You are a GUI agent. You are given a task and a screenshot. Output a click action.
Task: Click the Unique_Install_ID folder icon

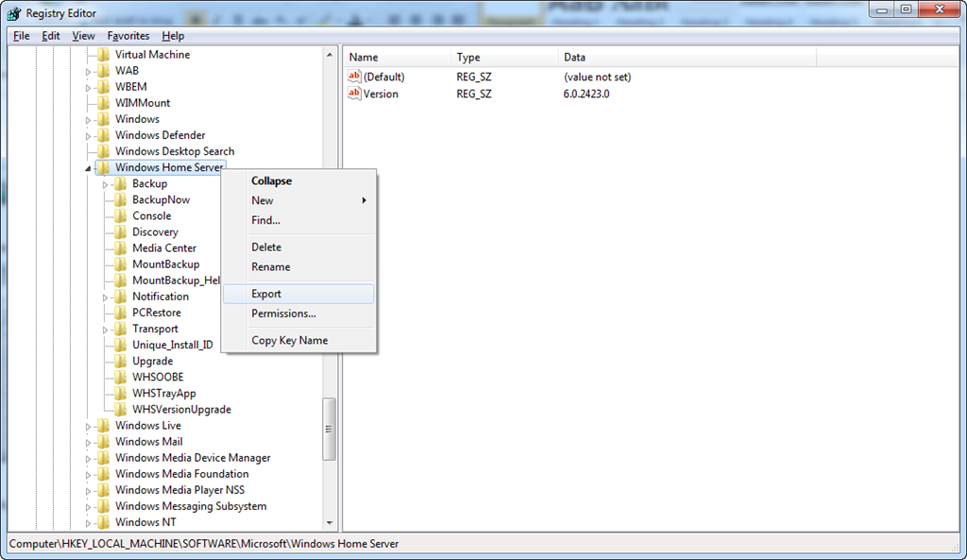(x=121, y=345)
